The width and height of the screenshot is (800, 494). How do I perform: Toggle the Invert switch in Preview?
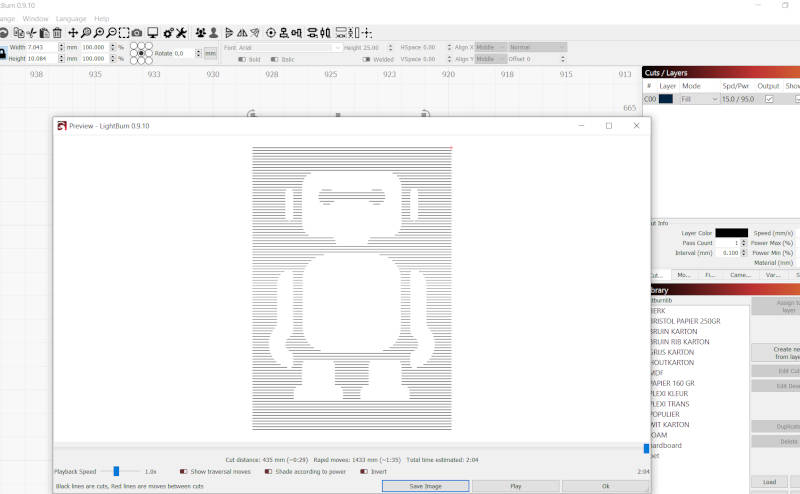[x=364, y=472]
